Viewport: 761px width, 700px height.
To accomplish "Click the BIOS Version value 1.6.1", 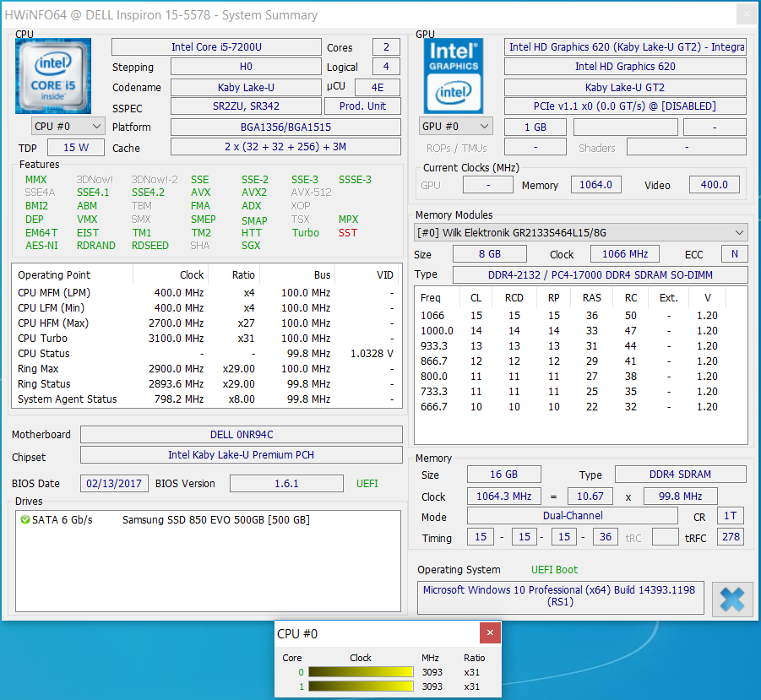I will pos(286,484).
